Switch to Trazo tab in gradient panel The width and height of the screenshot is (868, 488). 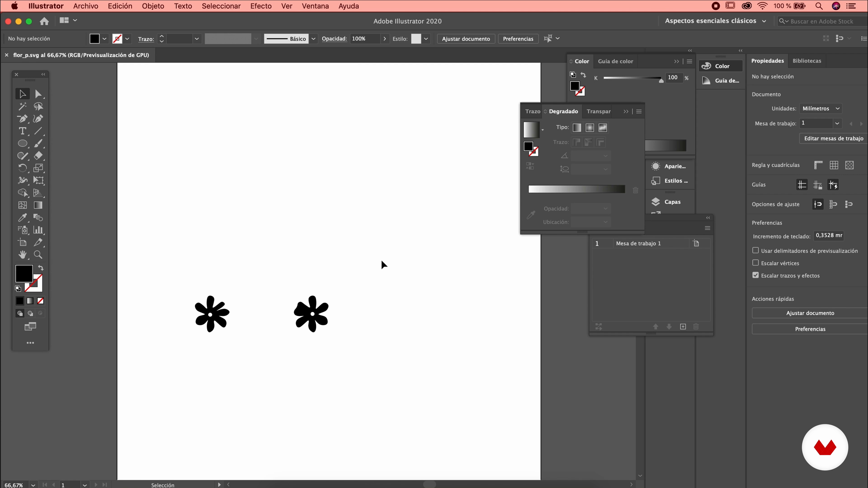(532, 111)
